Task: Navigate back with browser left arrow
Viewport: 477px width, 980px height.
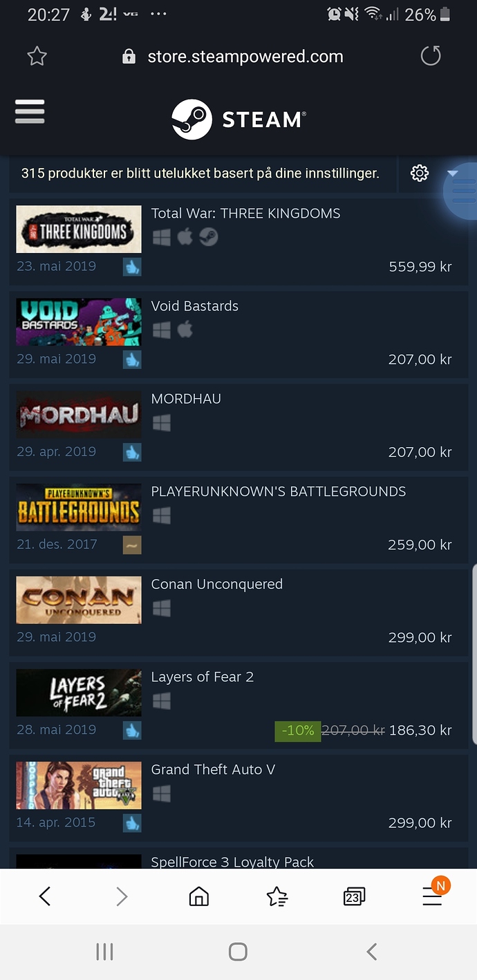Action: click(x=45, y=897)
